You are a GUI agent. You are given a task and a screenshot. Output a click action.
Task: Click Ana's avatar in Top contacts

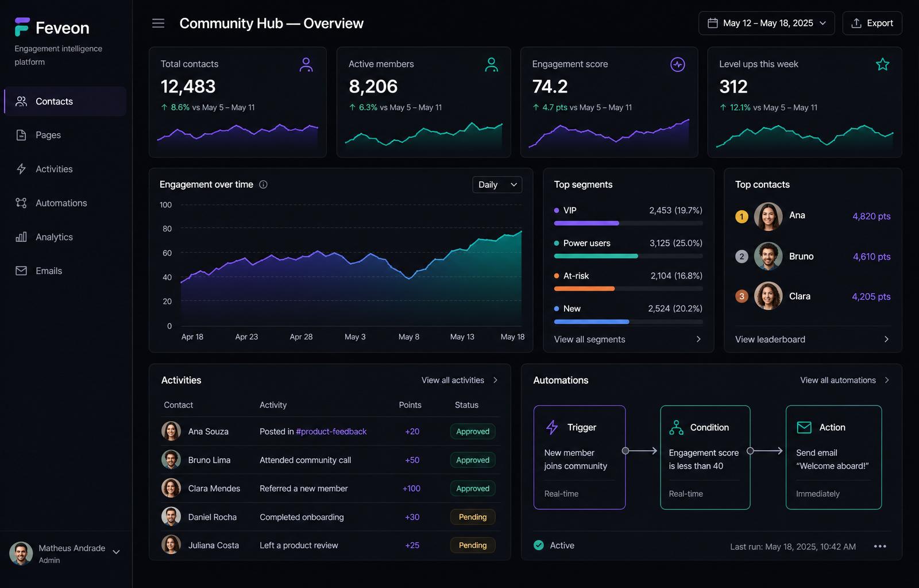point(768,216)
